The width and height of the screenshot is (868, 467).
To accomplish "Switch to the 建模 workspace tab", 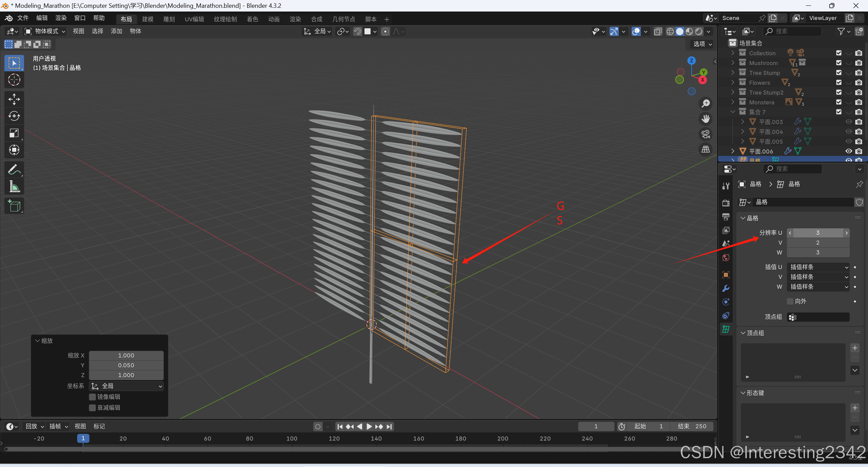I will 148,19.
